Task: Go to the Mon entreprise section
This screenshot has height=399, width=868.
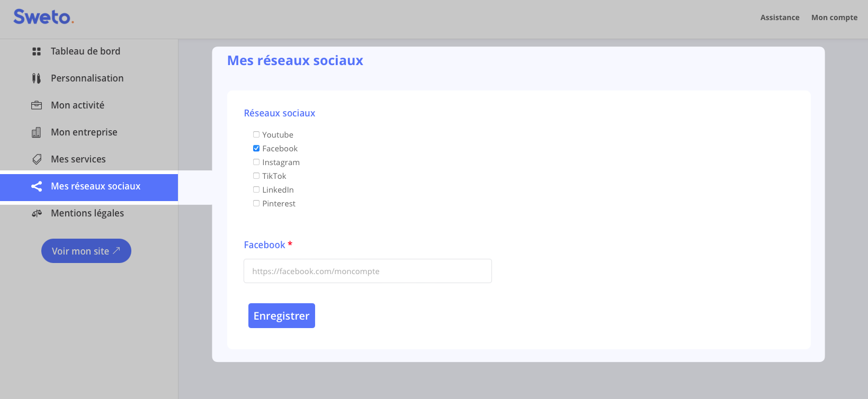Action: (84, 132)
